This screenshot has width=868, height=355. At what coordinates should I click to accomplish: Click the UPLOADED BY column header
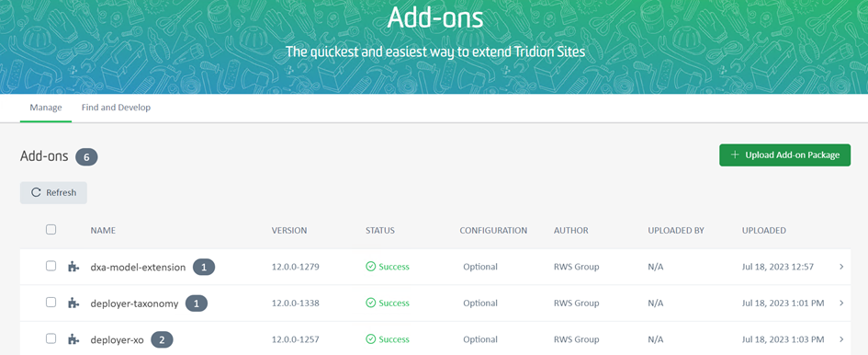tap(676, 230)
